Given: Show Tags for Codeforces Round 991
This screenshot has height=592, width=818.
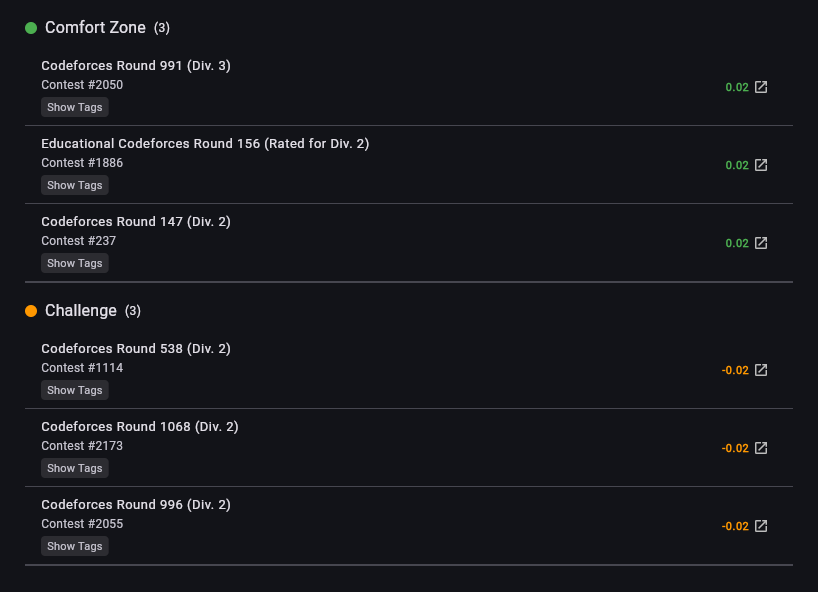Looking at the screenshot, I should (x=75, y=107).
